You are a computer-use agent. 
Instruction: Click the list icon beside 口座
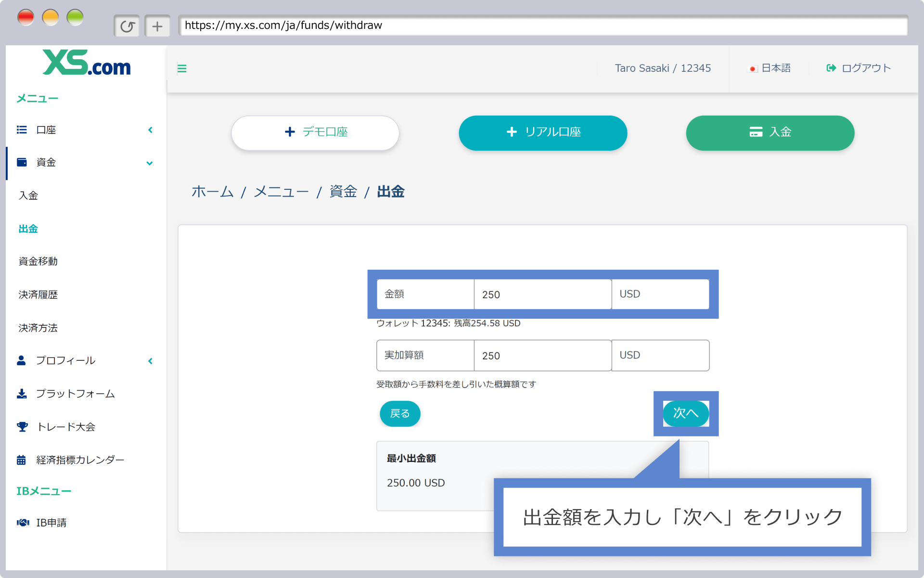(x=22, y=130)
